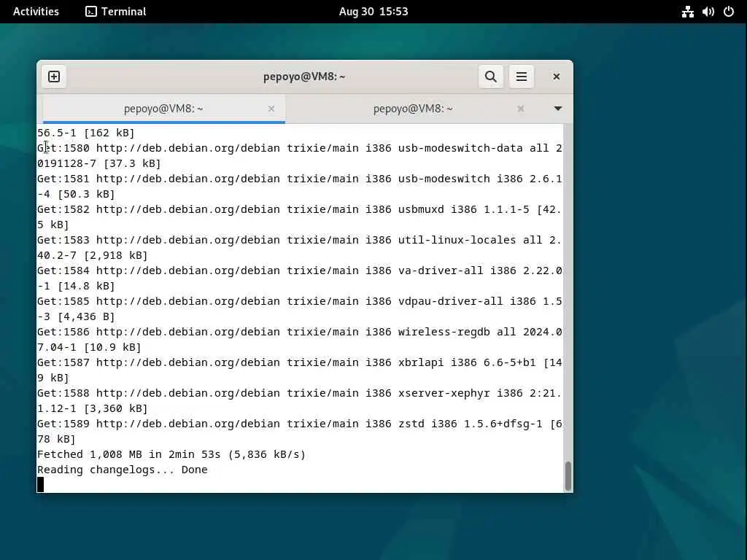
Task: Open the clock showing Aug 30 15:53
Action: (x=373, y=12)
